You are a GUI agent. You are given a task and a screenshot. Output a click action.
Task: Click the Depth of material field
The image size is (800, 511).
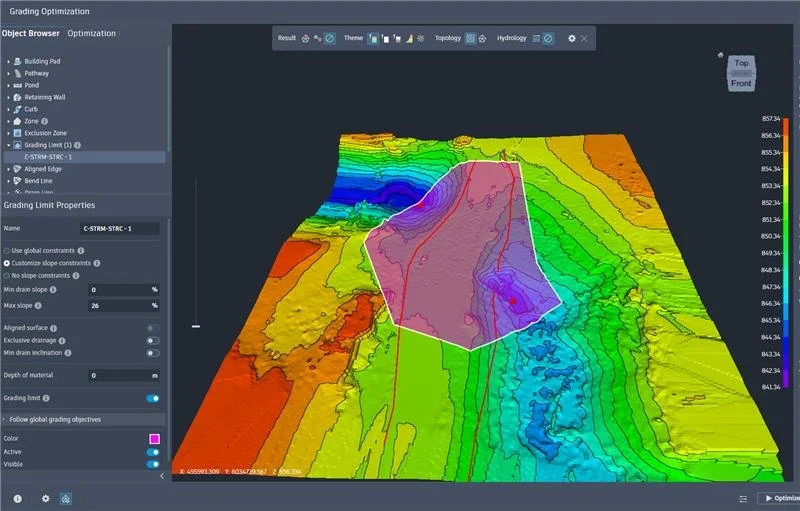click(x=123, y=375)
